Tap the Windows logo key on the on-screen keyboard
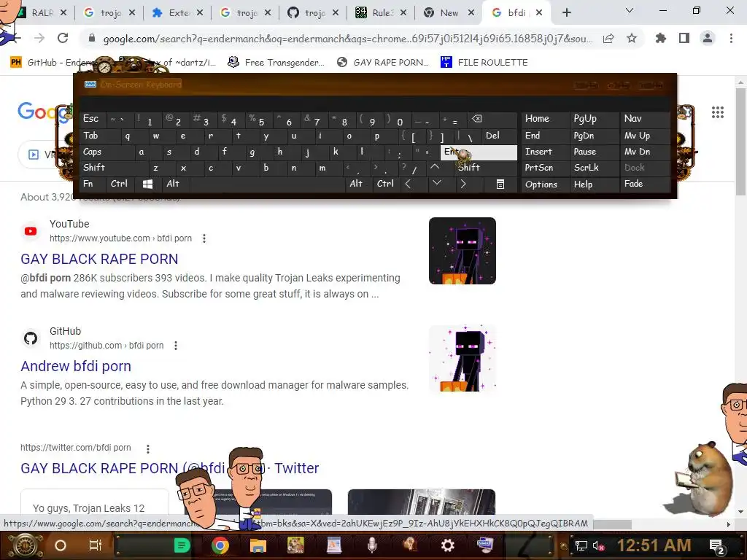The height and width of the screenshot is (560, 747). 147,184
